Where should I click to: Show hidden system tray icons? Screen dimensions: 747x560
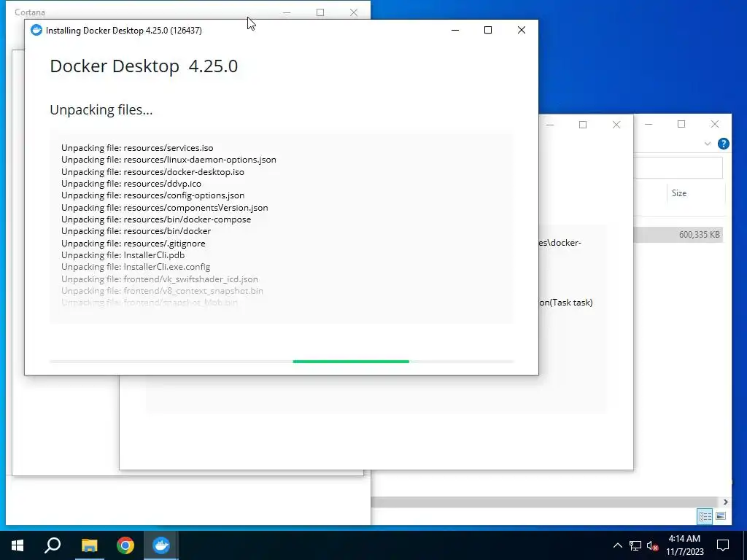coord(617,545)
